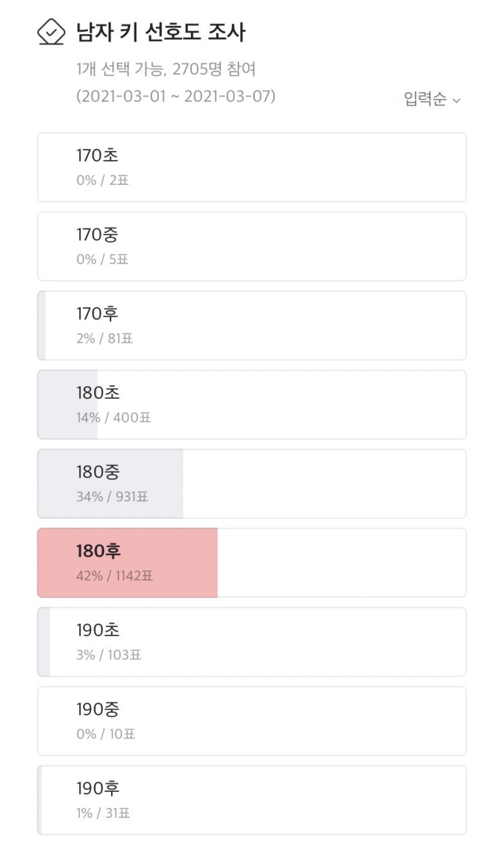504x851 pixels.
Task: Select the 190후 poll option
Action: coord(251,800)
